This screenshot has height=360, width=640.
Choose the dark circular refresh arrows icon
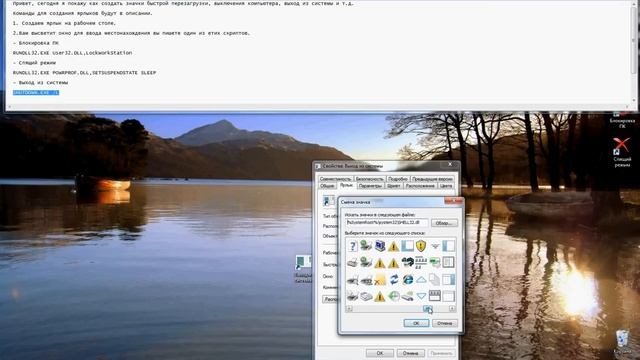pyautogui.click(x=407, y=262)
